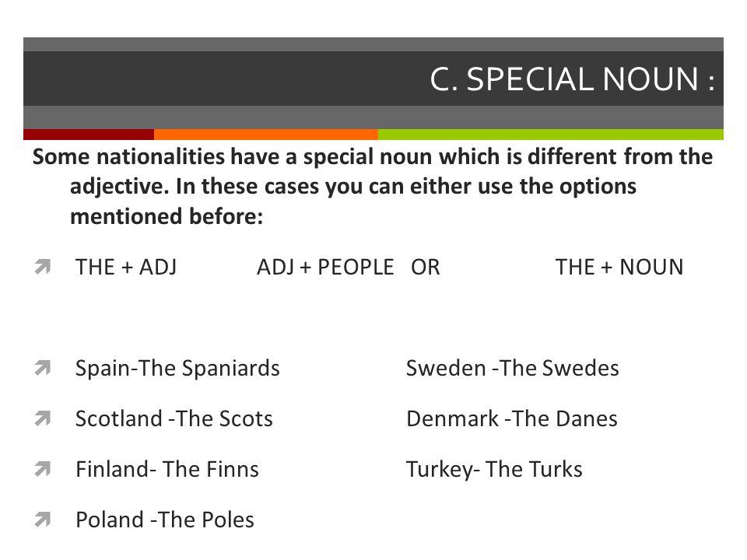Click the THE + NOUN text

point(619,267)
